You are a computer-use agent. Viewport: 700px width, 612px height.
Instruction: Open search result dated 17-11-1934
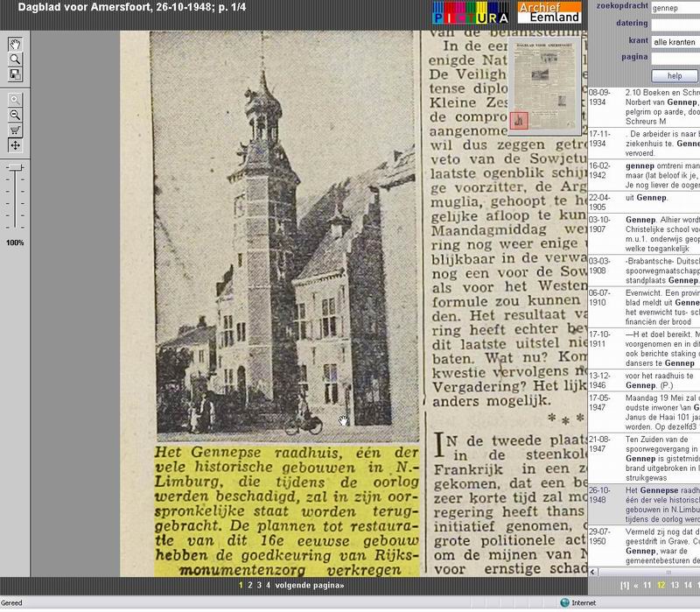point(644,144)
